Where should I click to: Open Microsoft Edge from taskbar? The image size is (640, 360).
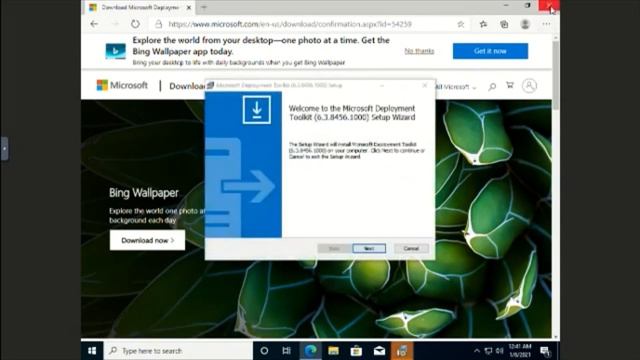tap(311, 351)
